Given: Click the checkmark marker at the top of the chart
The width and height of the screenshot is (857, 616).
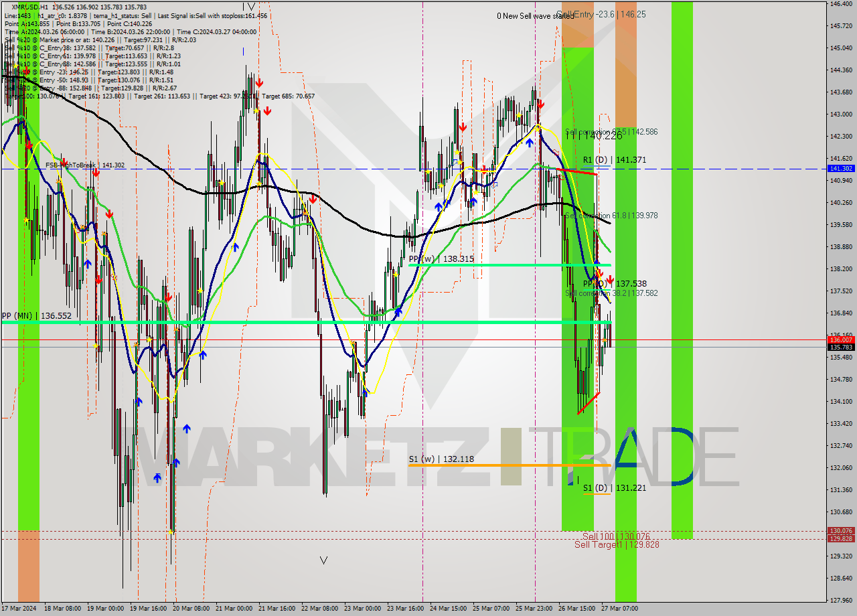Looking at the screenshot, I should (251, 5).
